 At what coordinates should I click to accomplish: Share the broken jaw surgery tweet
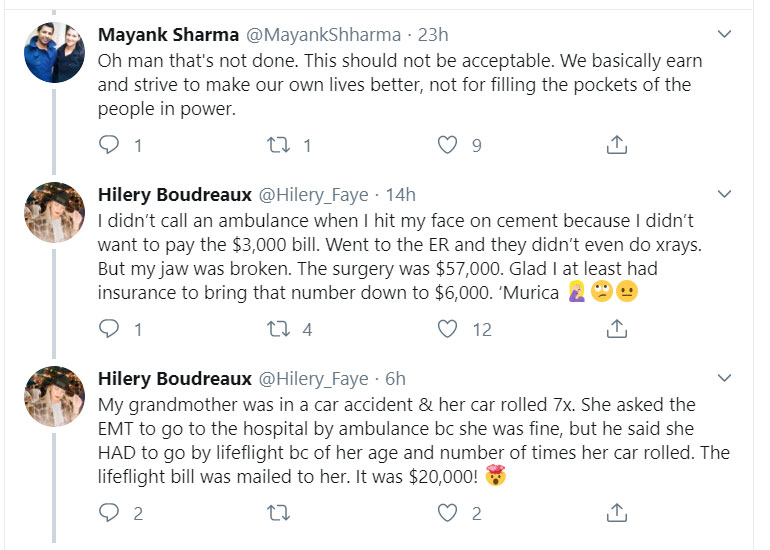[617, 329]
